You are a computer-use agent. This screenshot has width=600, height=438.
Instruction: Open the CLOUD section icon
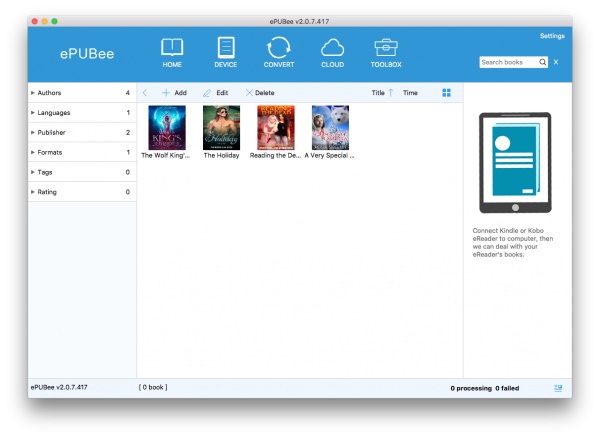tap(332, 48)
